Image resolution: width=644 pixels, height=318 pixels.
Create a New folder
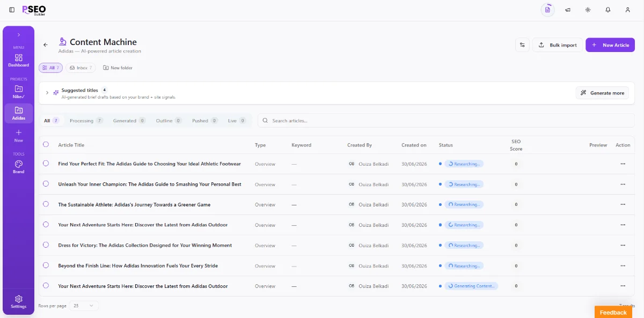pos(118,68)
